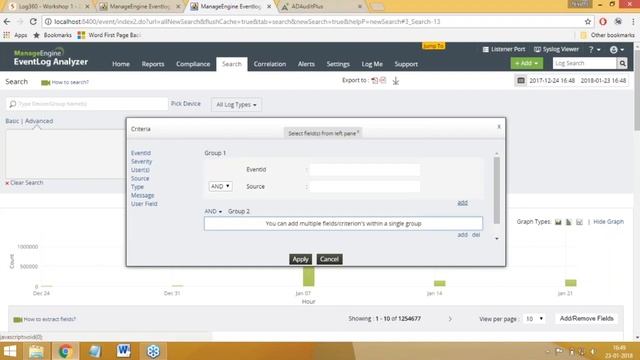Open the user account menu
The width and height of the screenshot is (640, 360).
tap(616, 49)
